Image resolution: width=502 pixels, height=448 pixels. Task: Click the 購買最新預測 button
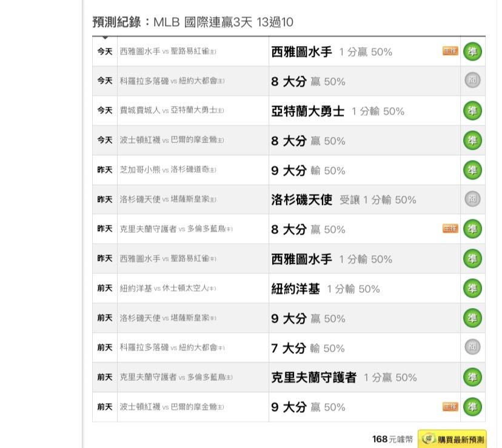click(452, 439)
